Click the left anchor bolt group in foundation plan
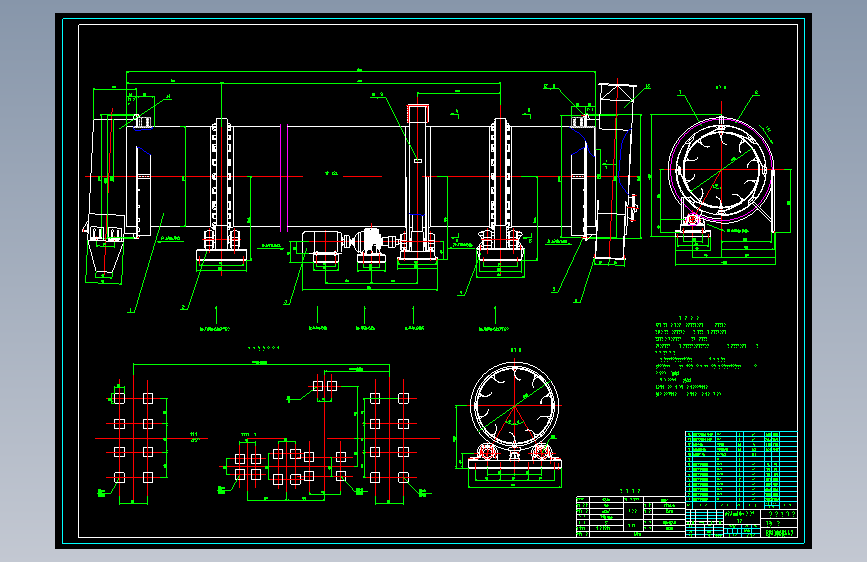This screenshot has width=867, height=562. coord(134,438)
